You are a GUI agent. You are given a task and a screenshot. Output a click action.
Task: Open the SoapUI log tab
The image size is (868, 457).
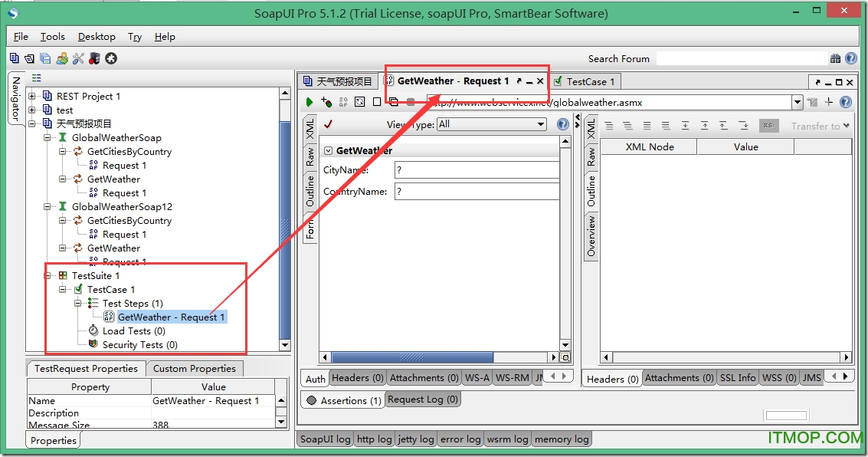326,439
